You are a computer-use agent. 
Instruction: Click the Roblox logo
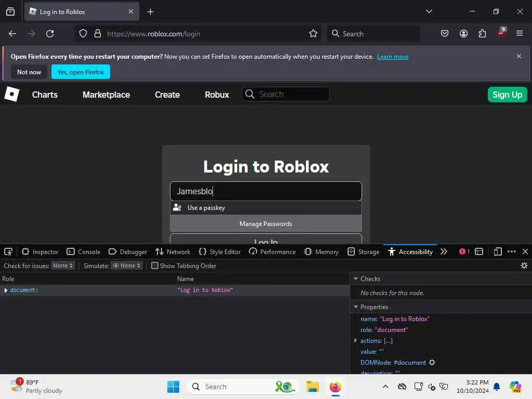pyautogui.click(x=12, y=94)
